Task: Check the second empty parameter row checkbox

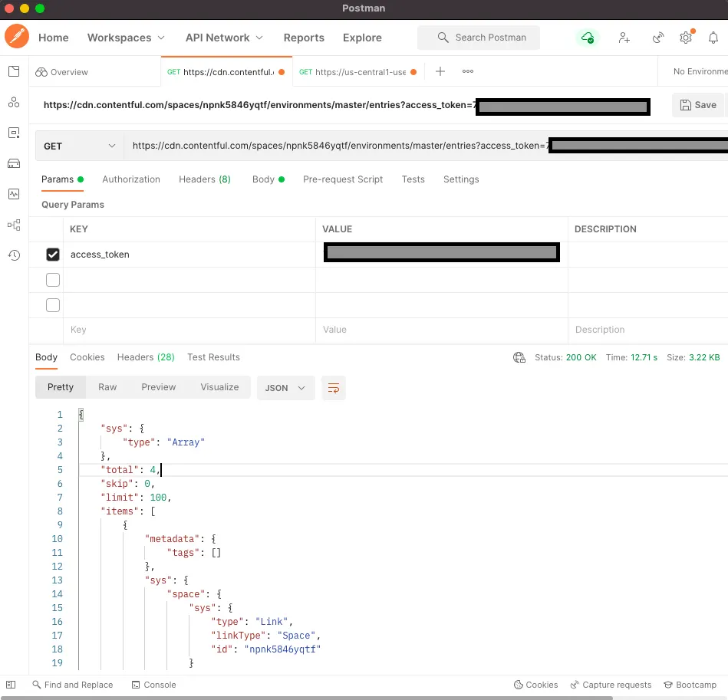Action: coord(53,305)
